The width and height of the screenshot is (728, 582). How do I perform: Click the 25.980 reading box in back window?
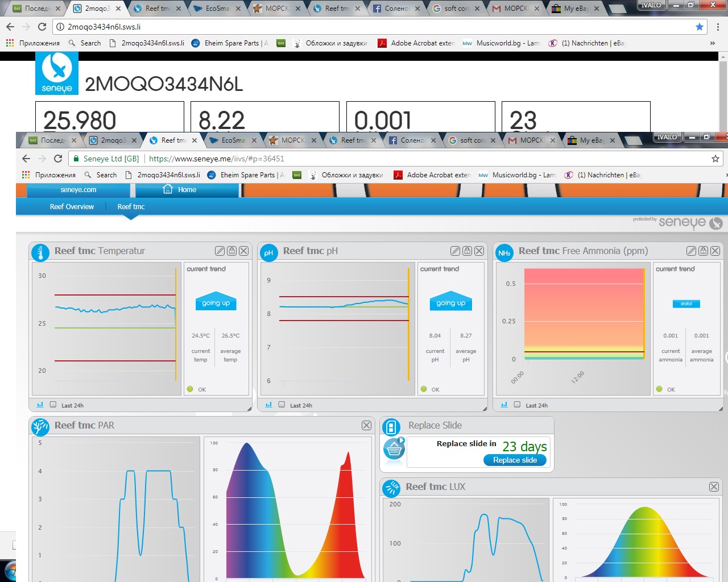[110, 117]
